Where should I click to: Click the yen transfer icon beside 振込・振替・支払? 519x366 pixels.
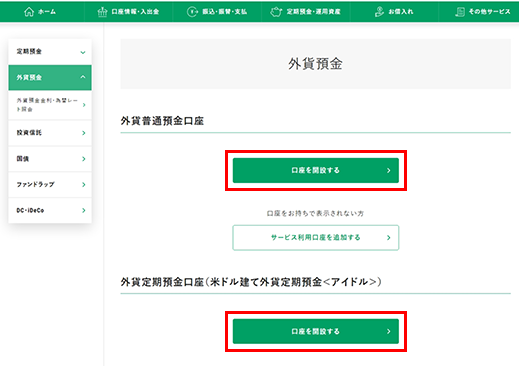coord(192,12)
